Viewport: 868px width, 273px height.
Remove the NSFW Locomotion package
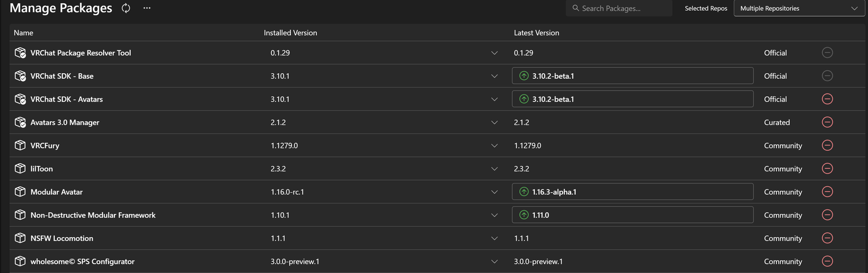pyautogui.click(x=827, y=238)
